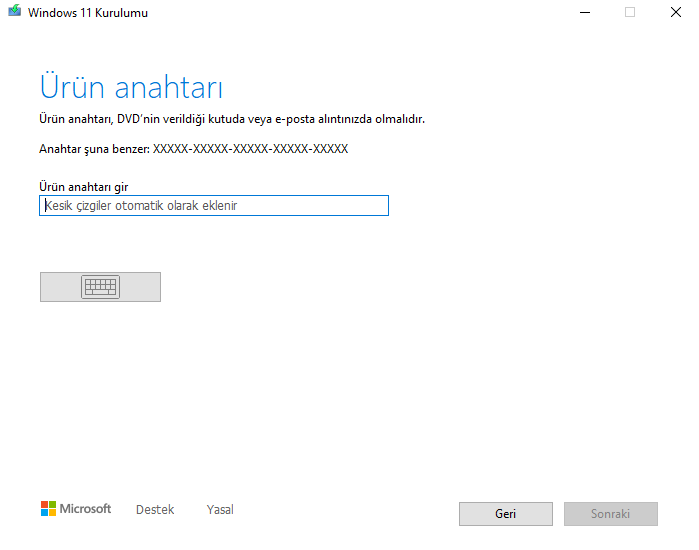
Task: Close the Windows 11 Kurulumu window
Action: [x=676, y=12]
